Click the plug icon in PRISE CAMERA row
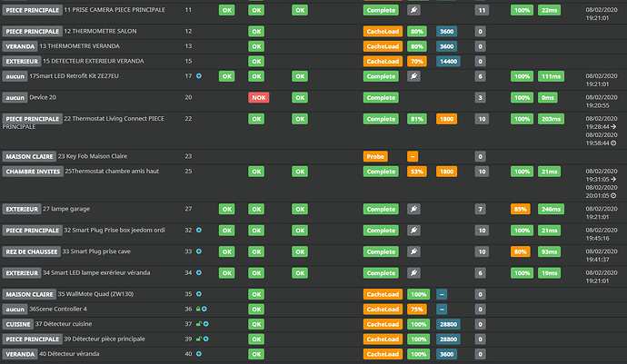 [414, 9]
